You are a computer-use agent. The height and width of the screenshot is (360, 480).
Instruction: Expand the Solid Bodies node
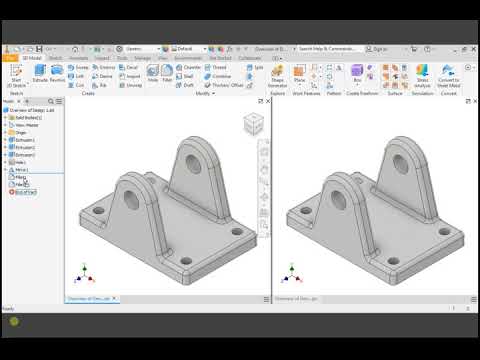pyautogui.click(x=5, y=118)
